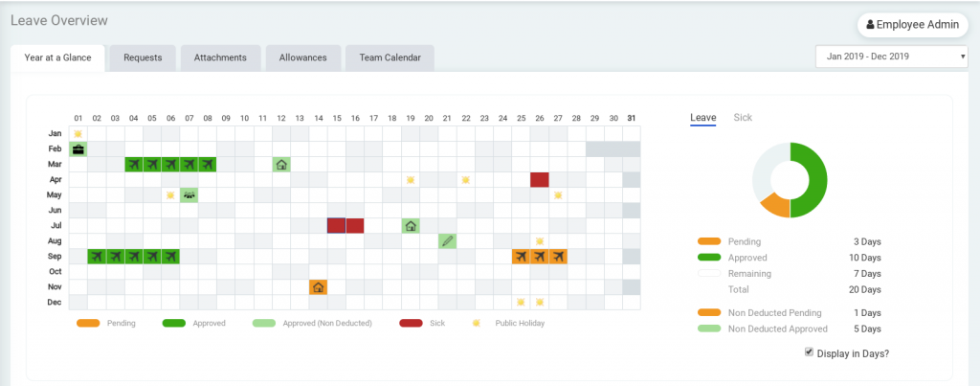The image size is (980, 386).
Task: Click the pending airplane on September 25th
Action: pyautogui.click(x=521, y=257)
